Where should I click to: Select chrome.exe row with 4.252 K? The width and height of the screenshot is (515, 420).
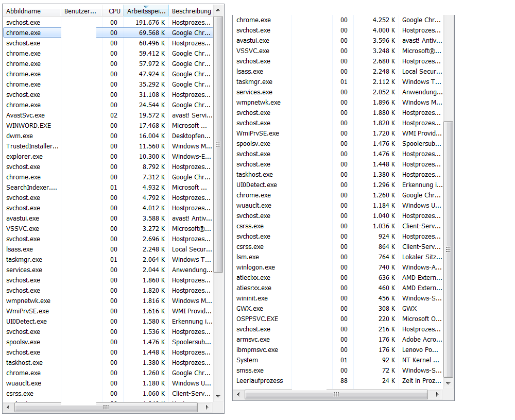pos(338,20)
